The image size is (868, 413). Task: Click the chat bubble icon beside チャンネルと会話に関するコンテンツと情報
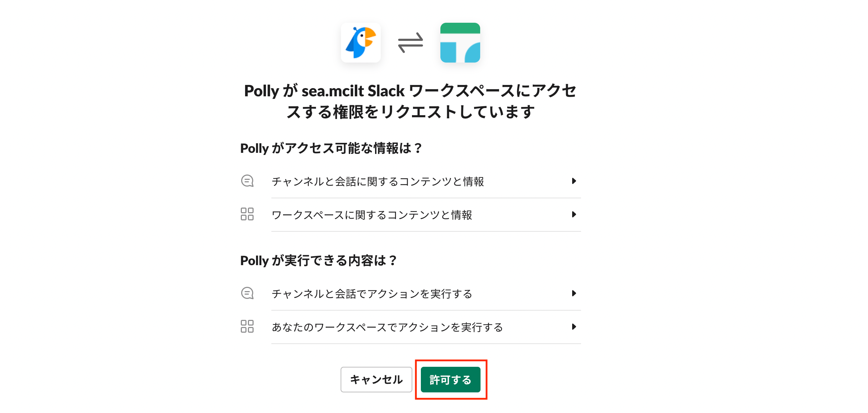click(247, 181)
